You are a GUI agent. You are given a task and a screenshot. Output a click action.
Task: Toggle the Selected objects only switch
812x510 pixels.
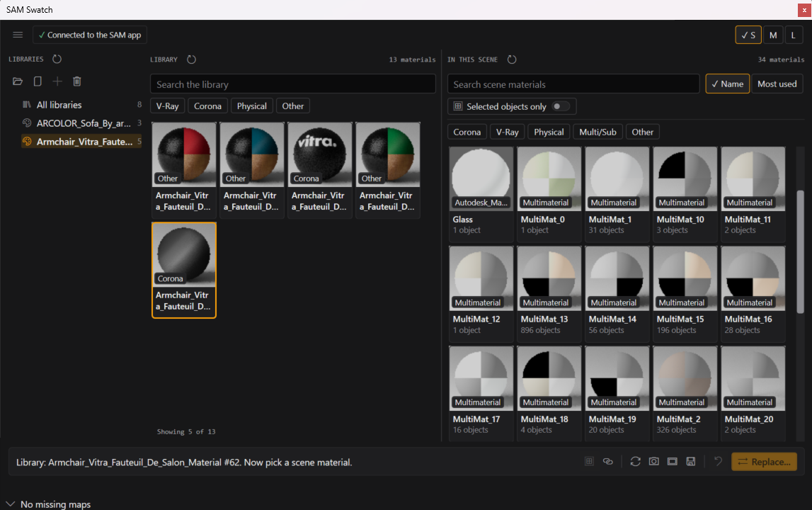tap(560, 106)
